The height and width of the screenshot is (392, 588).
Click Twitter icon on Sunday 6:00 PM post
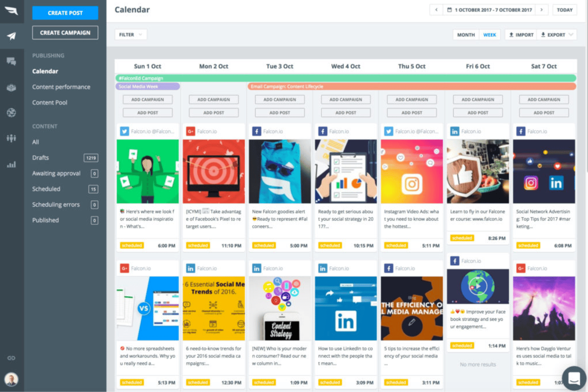click(x=124, y=131)
